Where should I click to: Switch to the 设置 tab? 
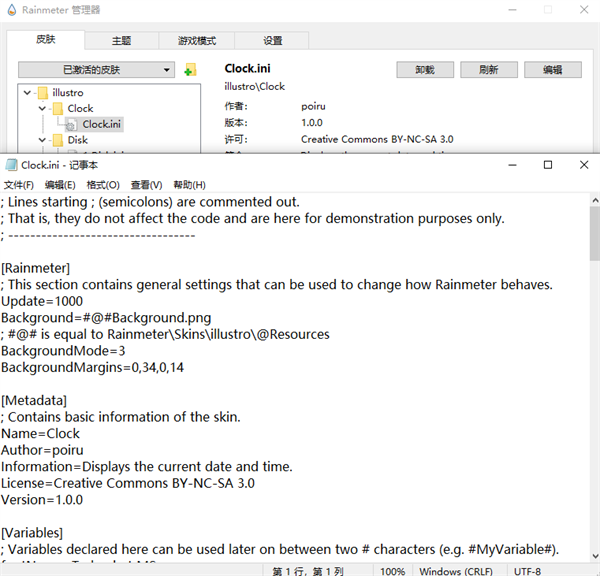tap(272, 41)
